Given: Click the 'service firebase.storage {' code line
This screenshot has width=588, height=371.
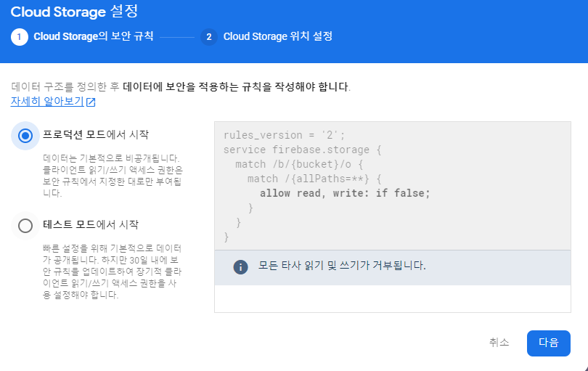Looking at the screenshot, I should pos(302,150).
